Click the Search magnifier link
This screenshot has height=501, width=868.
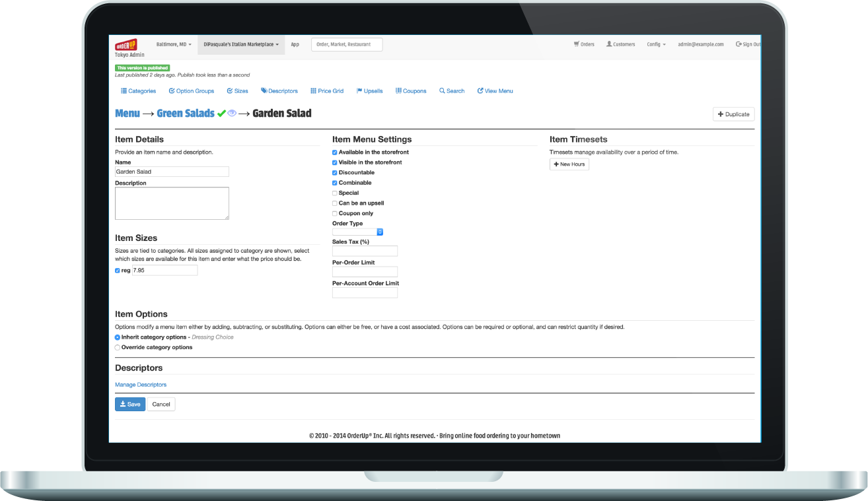(442, 91)
